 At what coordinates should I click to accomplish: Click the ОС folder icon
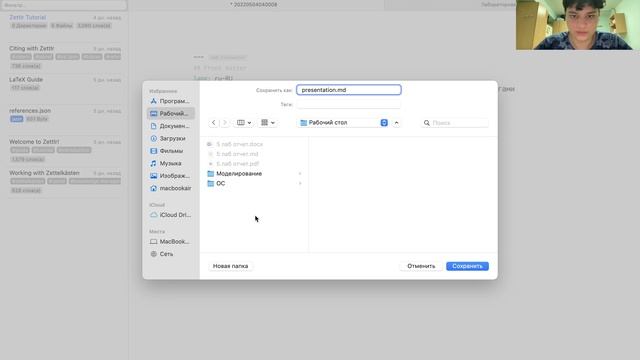(x=211, y=183)
